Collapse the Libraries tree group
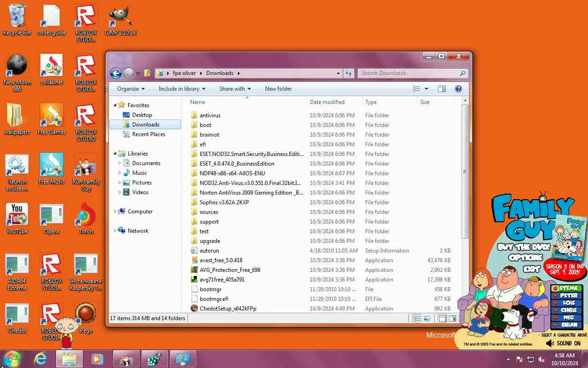The width and height of the screenshot is (588, 368). (115, 153)
